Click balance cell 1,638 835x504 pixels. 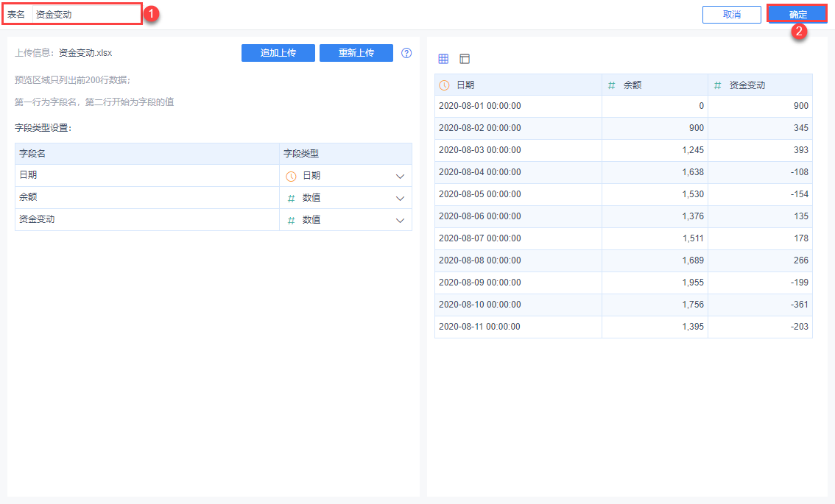[x=655, y=172]
